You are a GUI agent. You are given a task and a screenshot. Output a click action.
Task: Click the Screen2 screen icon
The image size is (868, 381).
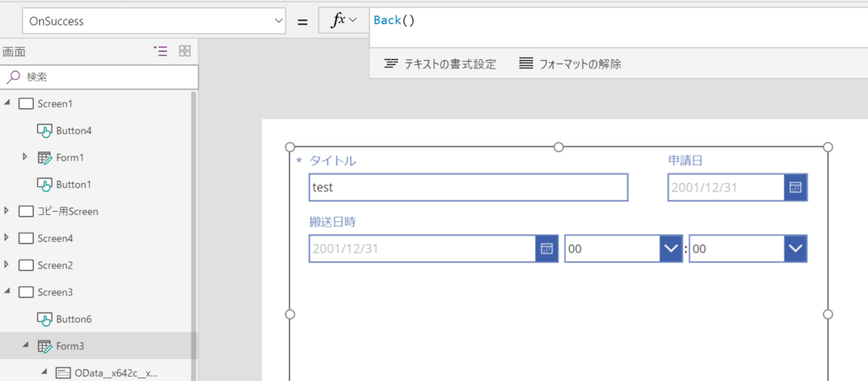pos(26,265)
